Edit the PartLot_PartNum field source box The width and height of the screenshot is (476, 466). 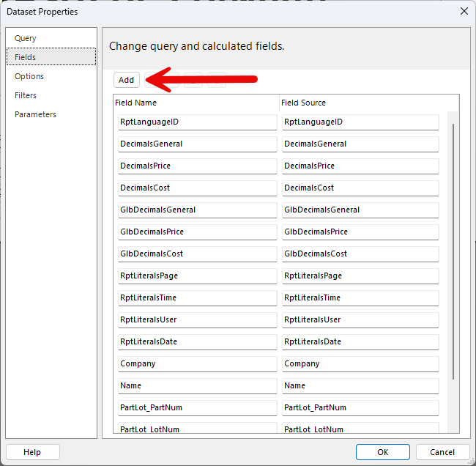360,408
